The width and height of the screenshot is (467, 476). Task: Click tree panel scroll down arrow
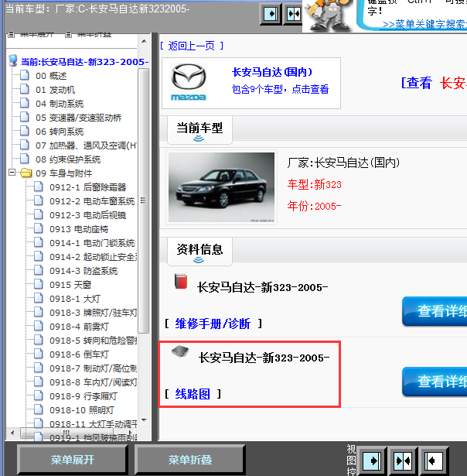click(x=145, y=420)
